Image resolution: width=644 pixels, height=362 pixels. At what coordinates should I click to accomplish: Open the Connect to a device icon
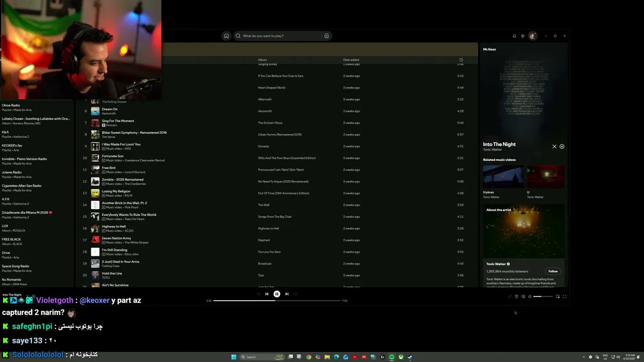tap(523, 297)
